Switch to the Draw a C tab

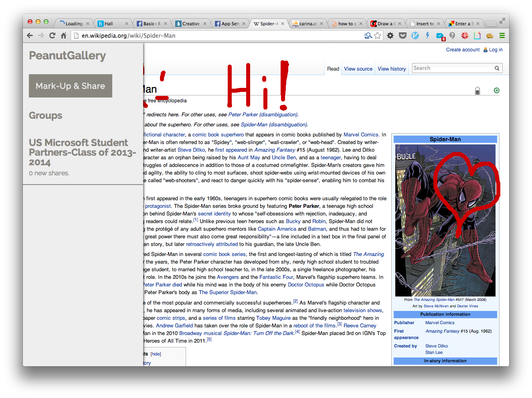click(385, 24)
